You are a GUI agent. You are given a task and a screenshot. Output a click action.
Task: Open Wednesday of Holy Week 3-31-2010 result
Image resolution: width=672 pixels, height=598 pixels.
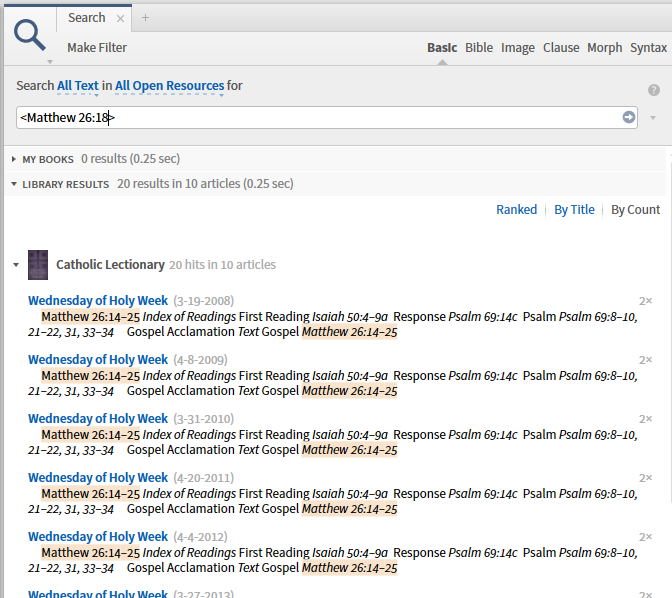[x=98, y=418]
